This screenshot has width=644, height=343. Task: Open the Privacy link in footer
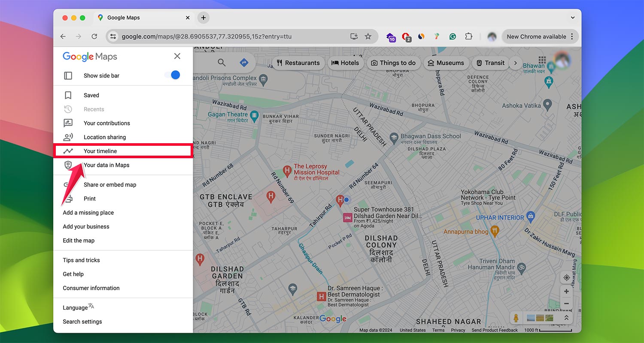click(x=458, y=330)
